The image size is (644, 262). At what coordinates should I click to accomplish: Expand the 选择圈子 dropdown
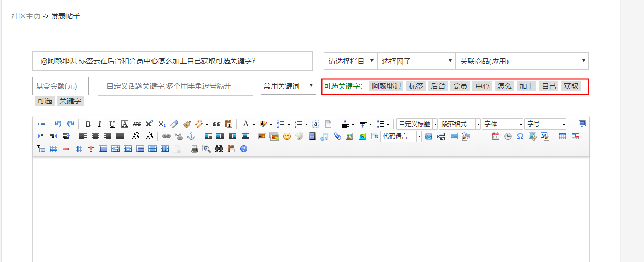[x=416, y=61]
